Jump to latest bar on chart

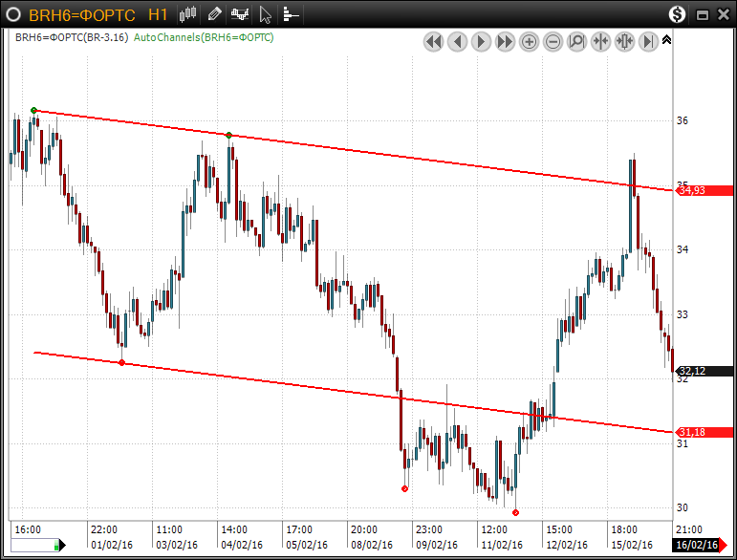click(649, 42)
